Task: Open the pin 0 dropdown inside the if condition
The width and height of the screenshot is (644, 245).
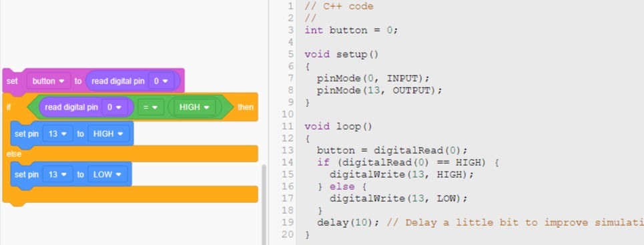Action: point(113,107)
